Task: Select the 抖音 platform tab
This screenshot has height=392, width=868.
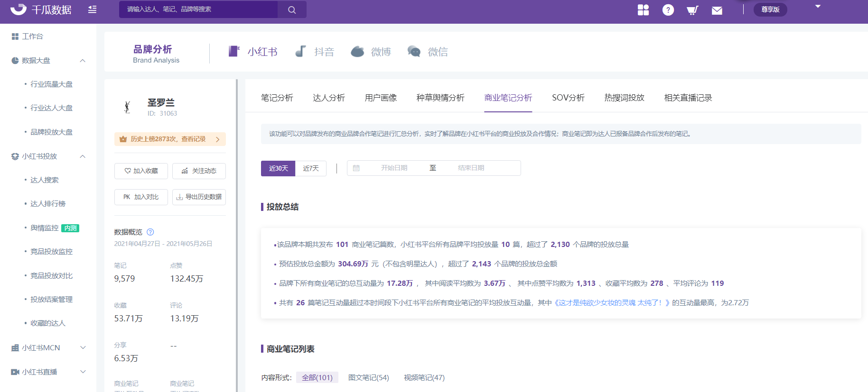Action: pyautogui.click(x=315, y=52)
